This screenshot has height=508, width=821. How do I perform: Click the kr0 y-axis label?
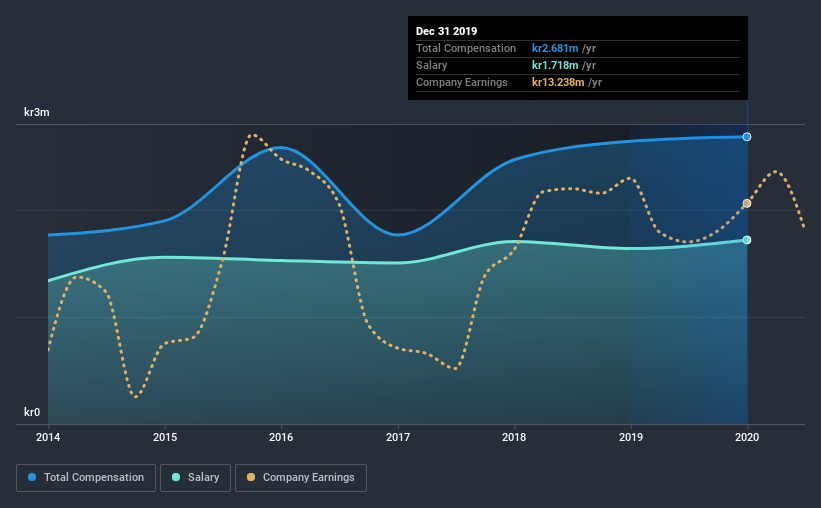click(32, 412)
